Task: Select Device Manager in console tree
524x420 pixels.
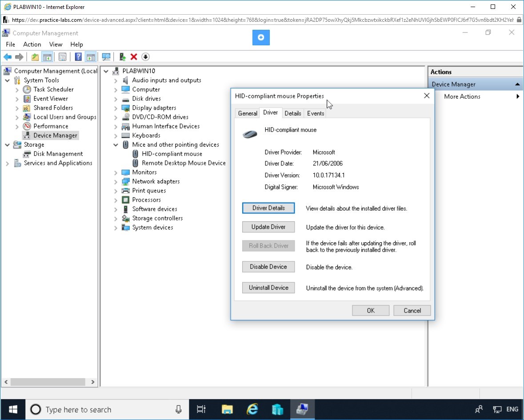Action: 55,135
